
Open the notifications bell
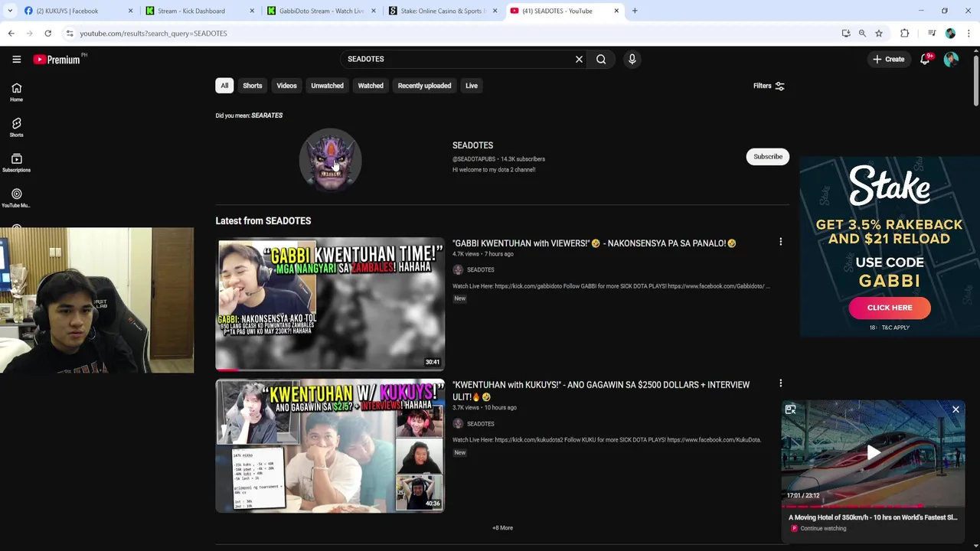(925, 59)
